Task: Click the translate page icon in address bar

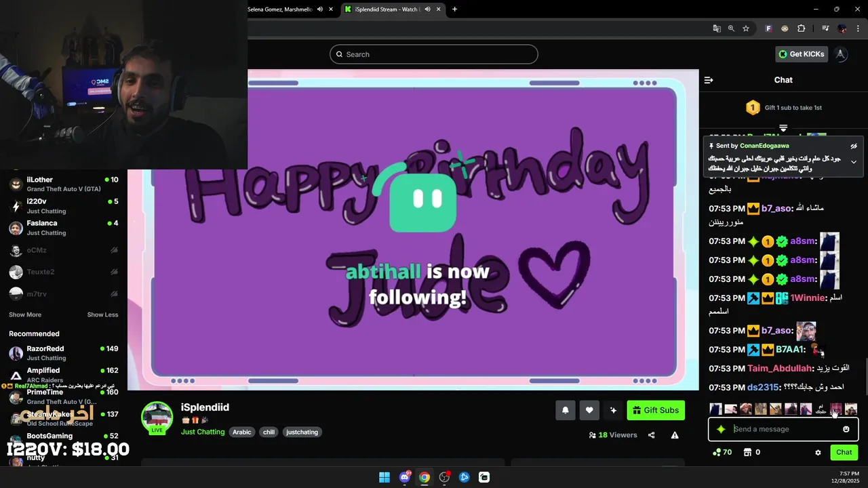Action: pos(717,28)
